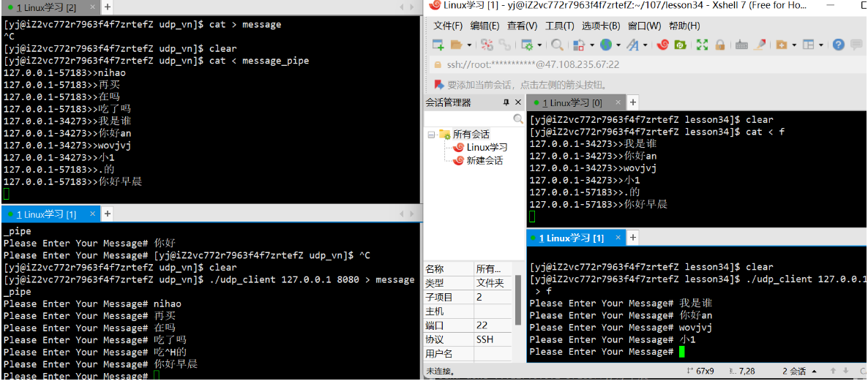Click the highlighter pen toolbar icon
The width and height of the screenshot is (868, 392).
coord(760,45)
